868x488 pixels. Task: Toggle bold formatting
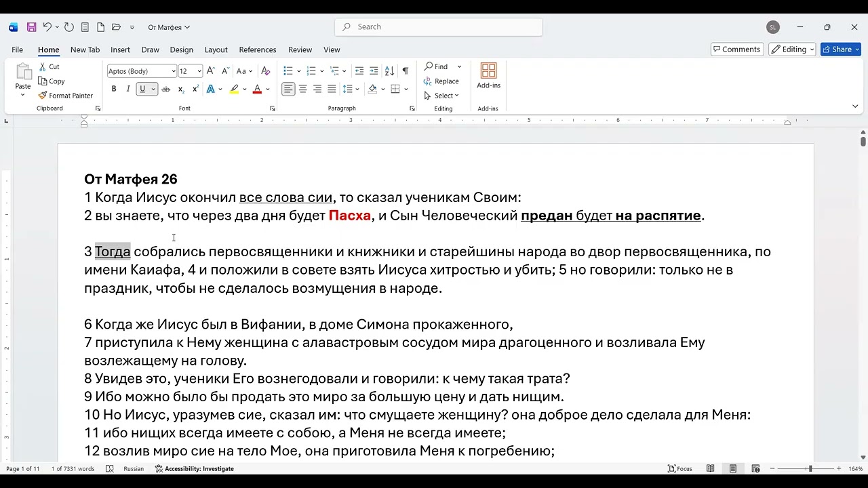pyautogui.click(x=114, y=89)
